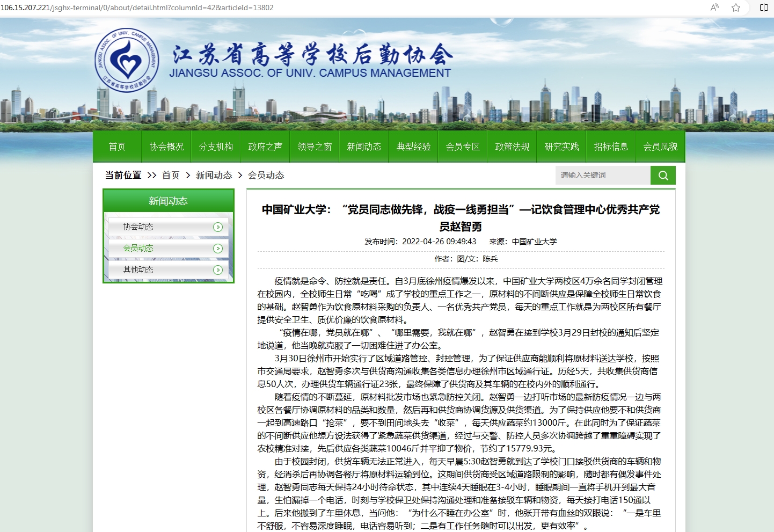Click the 当前位置 breadcrumb label
Viewport: 774px width, 532px height.
[x=123, y=175]
